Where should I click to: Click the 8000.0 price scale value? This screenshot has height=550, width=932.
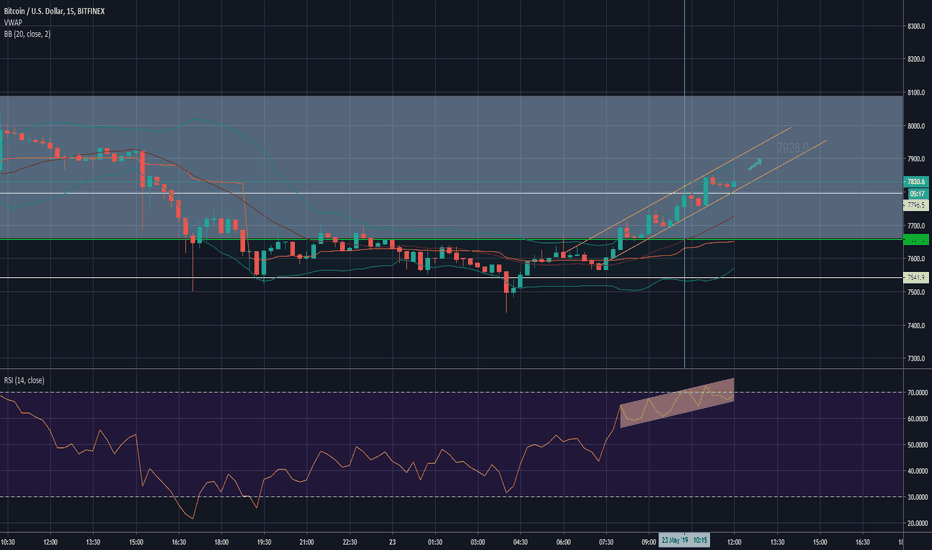pos(917,126)
